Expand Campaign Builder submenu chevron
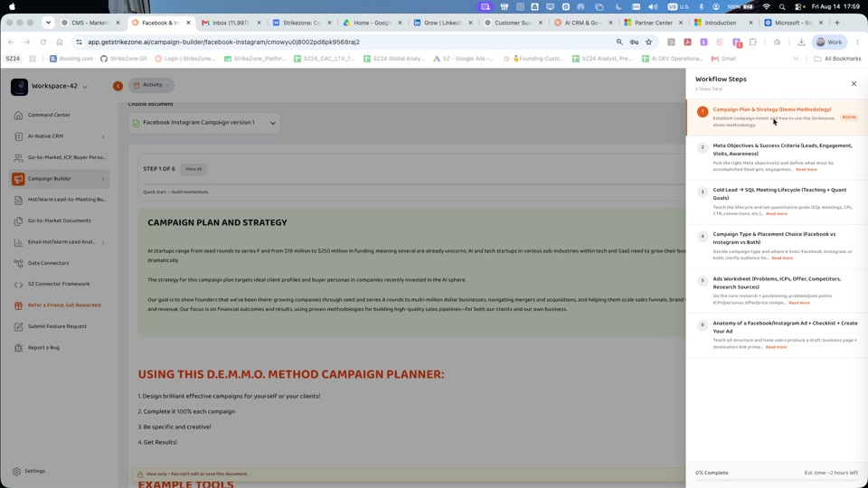Viewport: 868px width, 488px height. coord(103,179)
